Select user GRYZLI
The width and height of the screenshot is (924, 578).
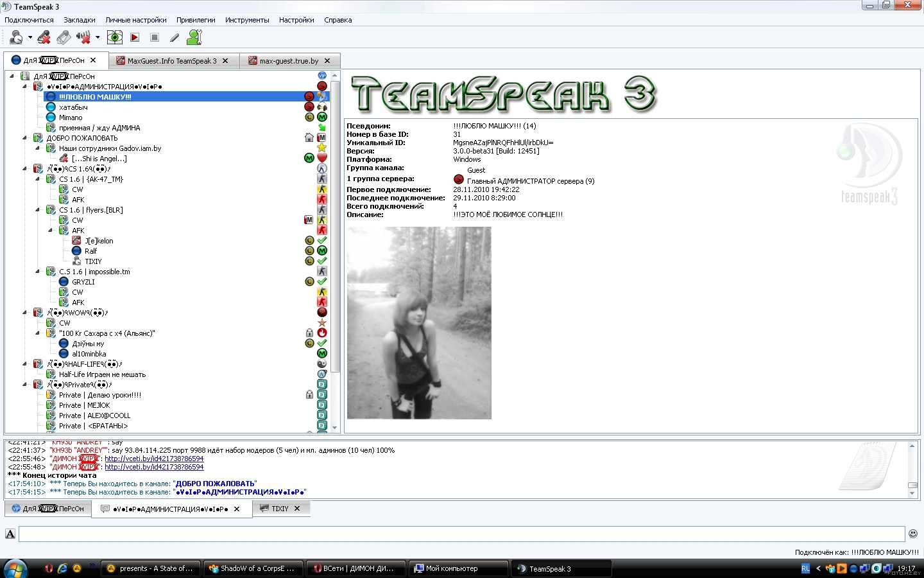tap(83, 282)
